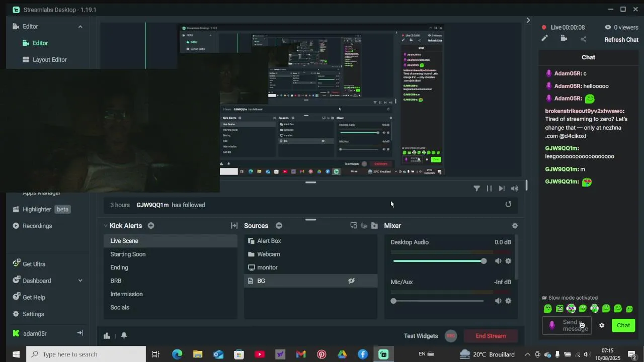Screen dimensions: 644x362
Task: Open emoji picker in chat input
Action: pos(582,325)
